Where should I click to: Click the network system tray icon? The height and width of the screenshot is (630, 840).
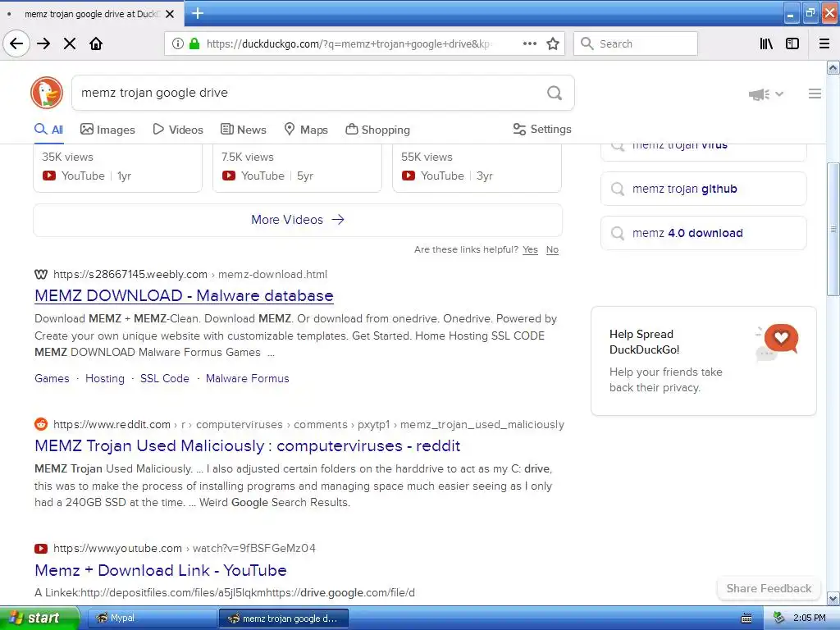pyautogui.click(x=779, y=619)
